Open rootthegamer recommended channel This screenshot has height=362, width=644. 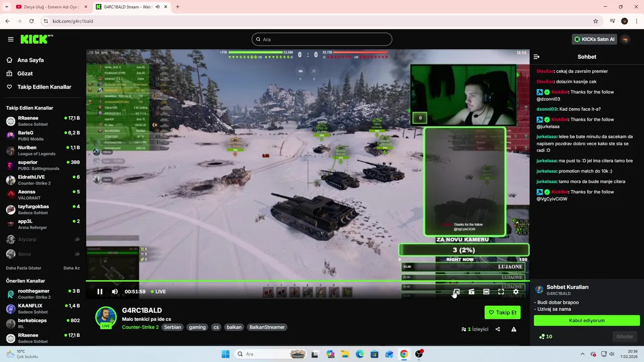(x=43, y=294)
